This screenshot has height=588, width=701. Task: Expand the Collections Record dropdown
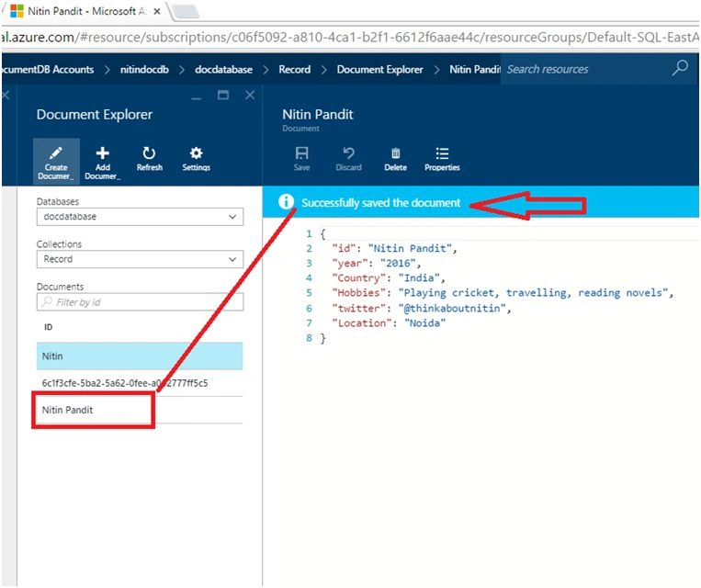click(x=140, y=259)
